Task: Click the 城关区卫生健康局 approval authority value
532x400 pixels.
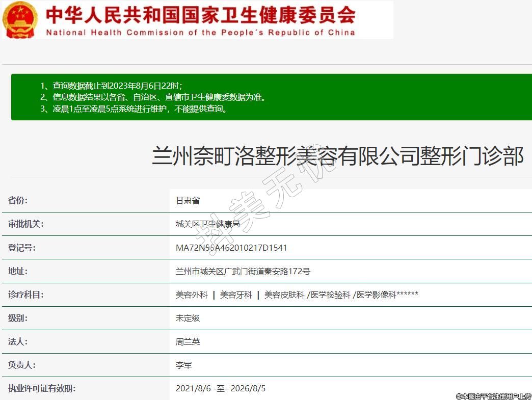Action: pyautogui.click(x=207, y=224)
